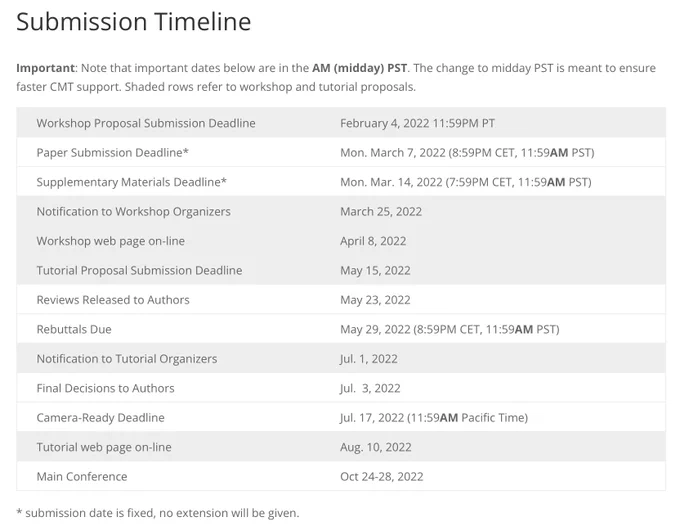Select the Supplementary Materials Deadline text

tap(131, 182)
